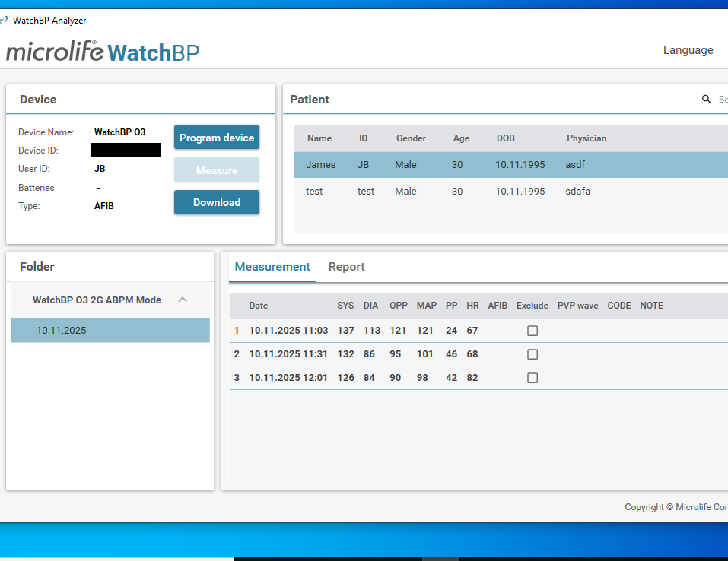Viewport: 728px width, 561px height.
Task: Open the Language selector
Action: pyautogui.click(x=688, y=49)
